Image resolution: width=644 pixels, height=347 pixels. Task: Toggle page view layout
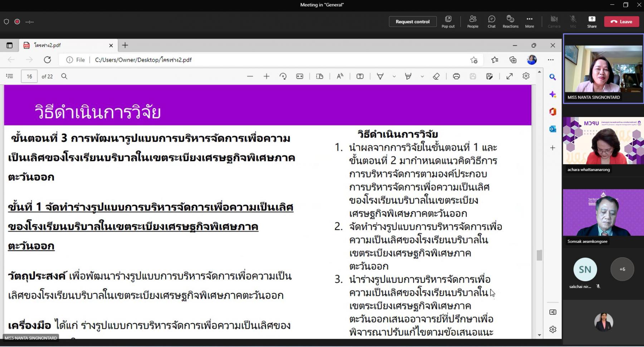pos(320,76)
